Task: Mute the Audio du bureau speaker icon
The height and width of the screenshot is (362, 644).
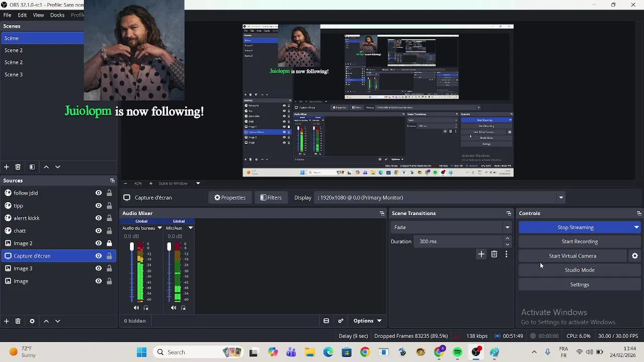Action: tap(136, 308)
